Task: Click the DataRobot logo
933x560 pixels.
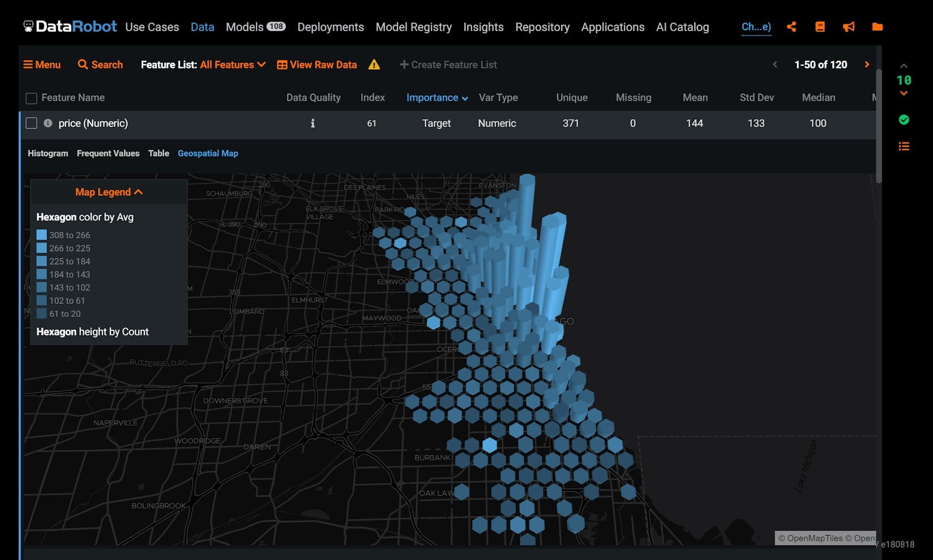Action: click(70, 27)
